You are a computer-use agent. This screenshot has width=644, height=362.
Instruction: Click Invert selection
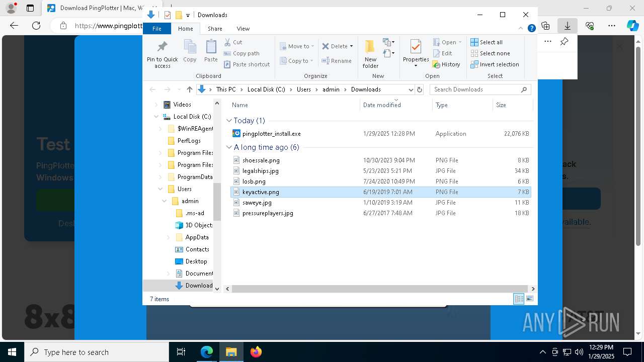pos(495,64)
